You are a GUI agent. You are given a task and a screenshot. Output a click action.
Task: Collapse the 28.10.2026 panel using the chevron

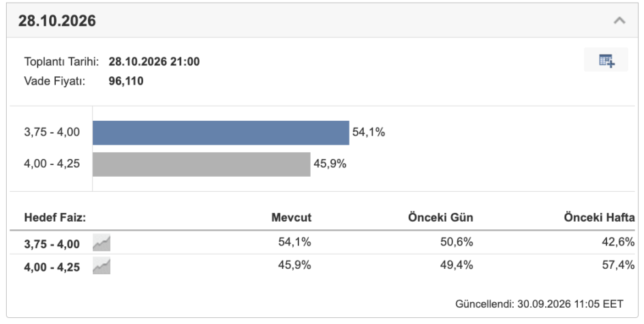pyautogui.click(x=619, y=20)
